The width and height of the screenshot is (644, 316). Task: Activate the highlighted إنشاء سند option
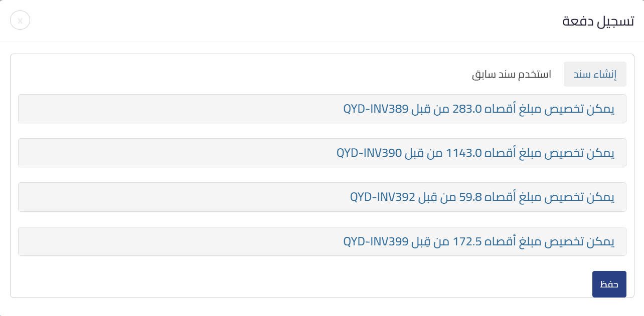point(595,74)
